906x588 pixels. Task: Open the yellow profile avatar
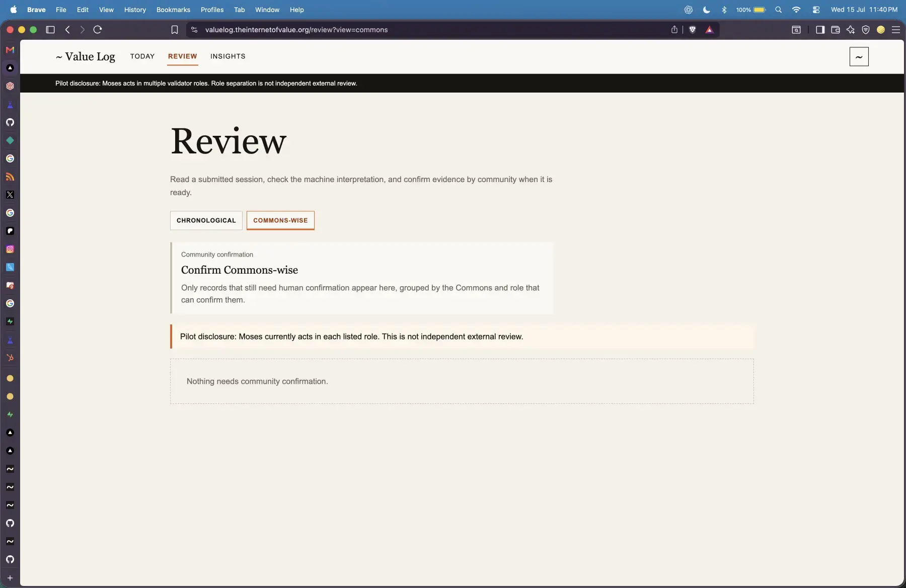[881, 30]
